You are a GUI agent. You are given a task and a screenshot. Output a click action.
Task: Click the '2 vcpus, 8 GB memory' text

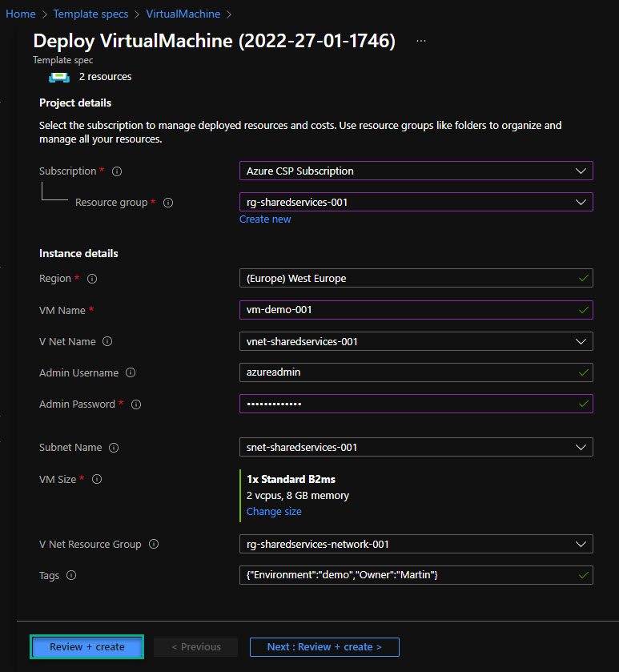click(x=298, y=496)
